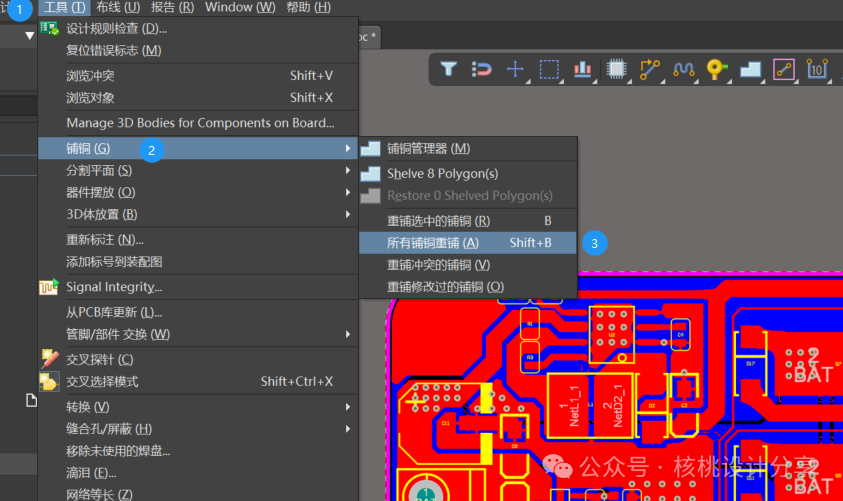Click the Signal Integrity waveform icon
Viewport: 843px width, 501px height.
49,287
